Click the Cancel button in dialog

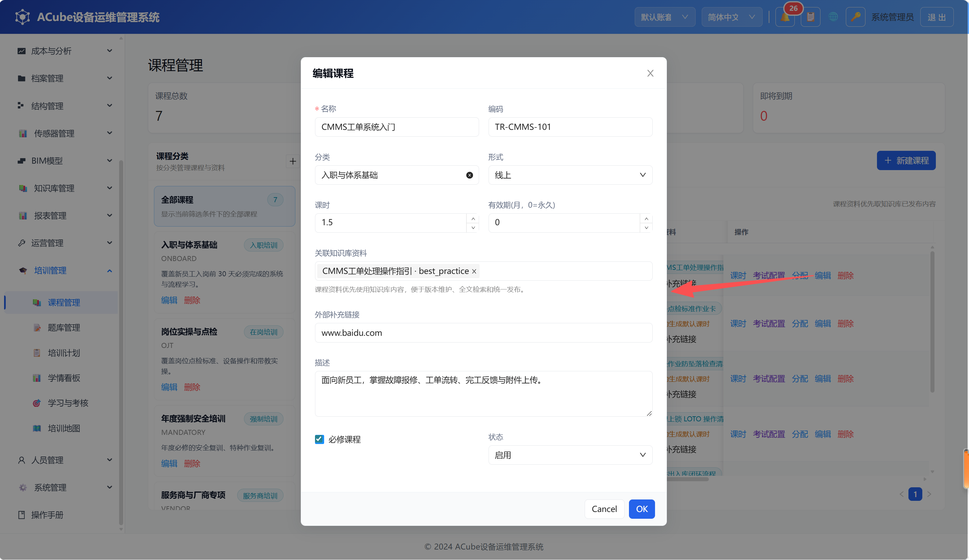(x=604, y=509)
